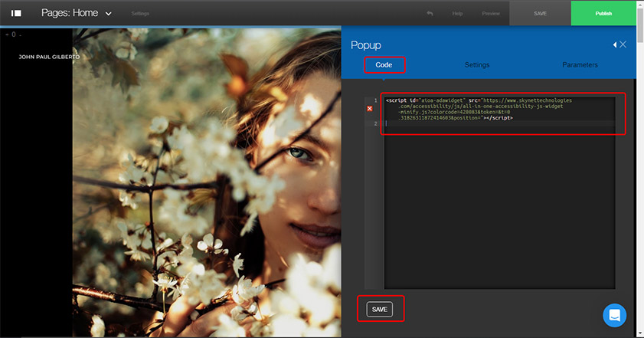This screenshot has width=644, height=338.
Task: Open the Help menu item
Action: point(457,14)
